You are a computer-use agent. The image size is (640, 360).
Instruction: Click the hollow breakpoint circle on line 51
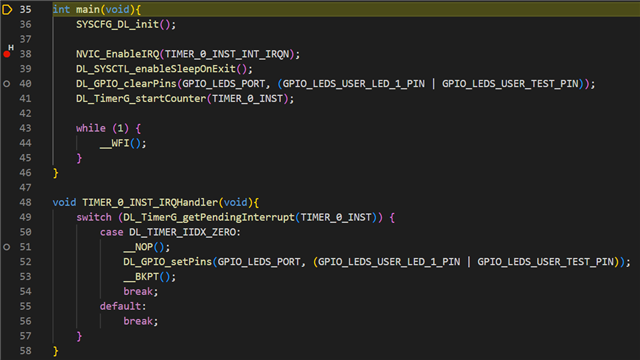coord(7,247)
